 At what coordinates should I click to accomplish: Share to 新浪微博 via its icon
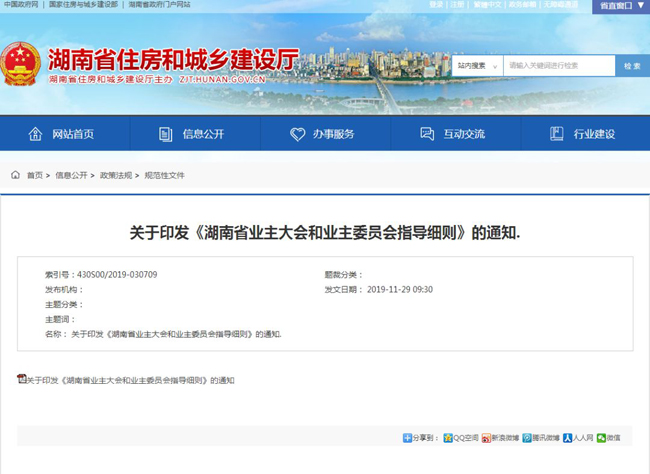pyautogui.click(x=485, y=438)
